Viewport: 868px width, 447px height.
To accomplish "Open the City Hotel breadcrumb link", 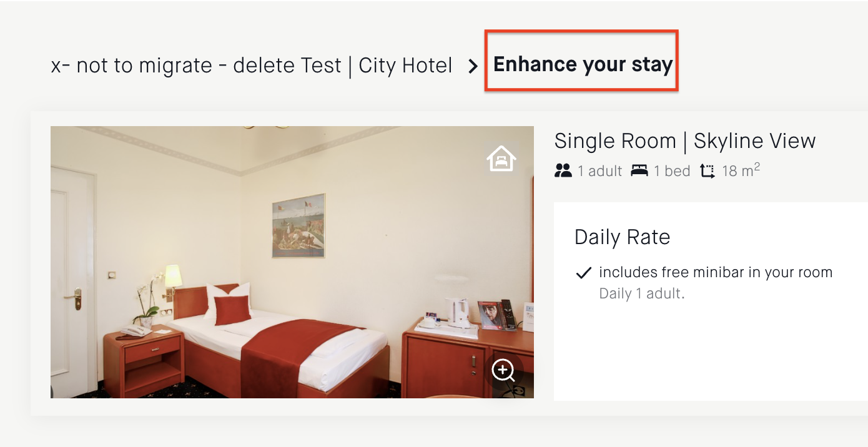I will 252,65.
